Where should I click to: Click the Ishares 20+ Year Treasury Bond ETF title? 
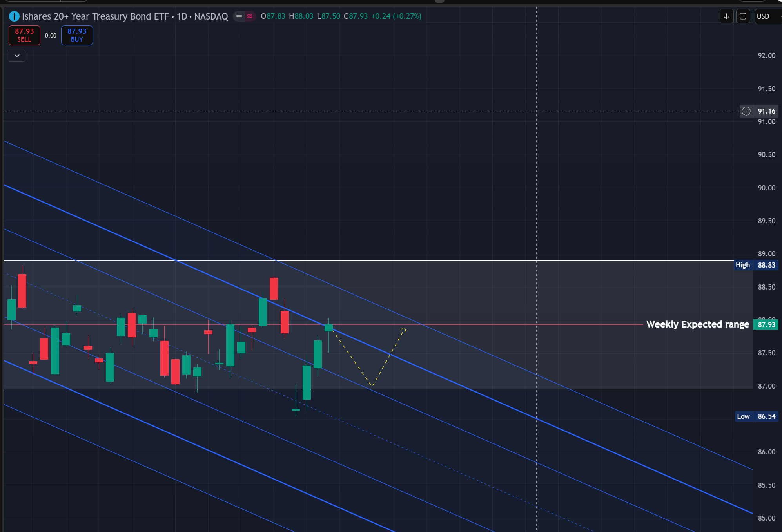[x=95, y=16]
